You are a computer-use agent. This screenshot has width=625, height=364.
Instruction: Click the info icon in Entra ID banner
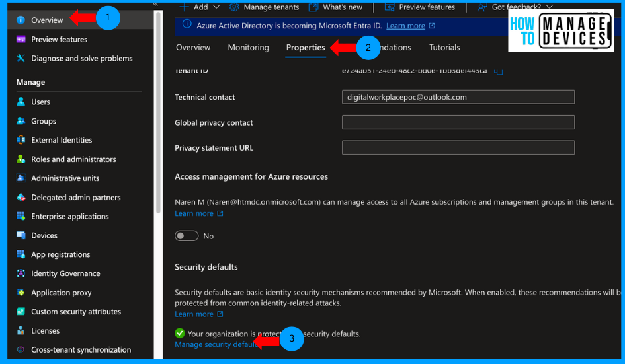187,24
